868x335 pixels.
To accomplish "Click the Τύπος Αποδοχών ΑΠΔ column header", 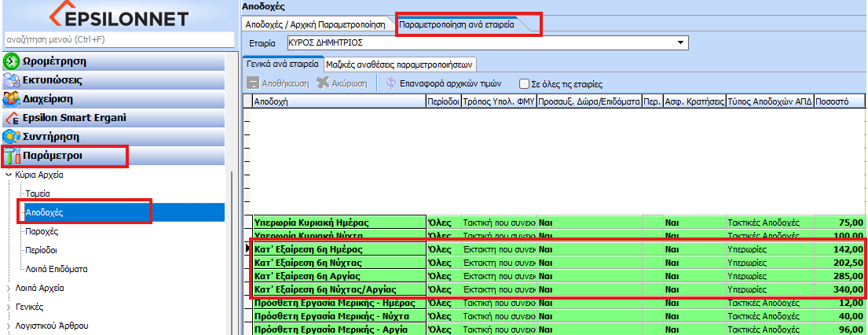I will (770, 101).
